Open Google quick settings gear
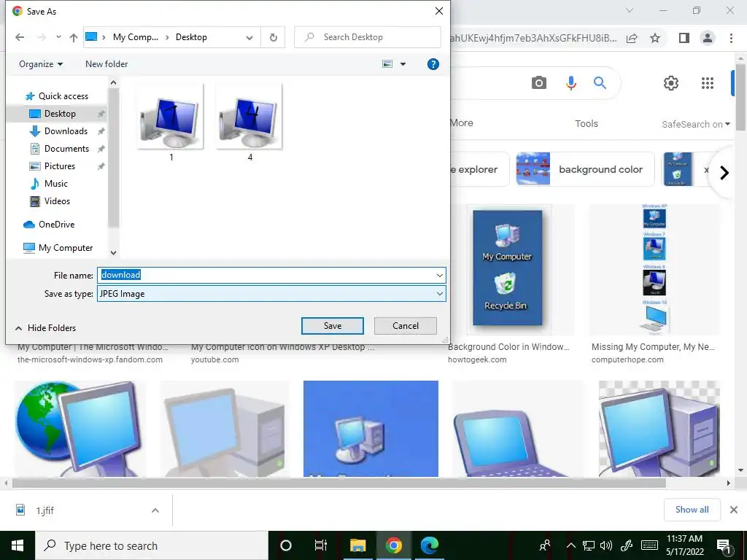The height and width of the screenshot is (560, 747). (x=671, y=83)
